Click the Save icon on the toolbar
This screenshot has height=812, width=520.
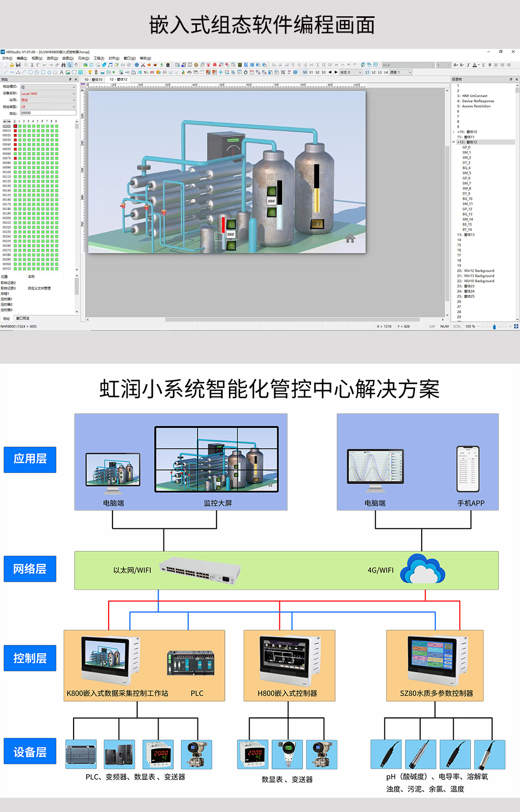tap(18, 65)
